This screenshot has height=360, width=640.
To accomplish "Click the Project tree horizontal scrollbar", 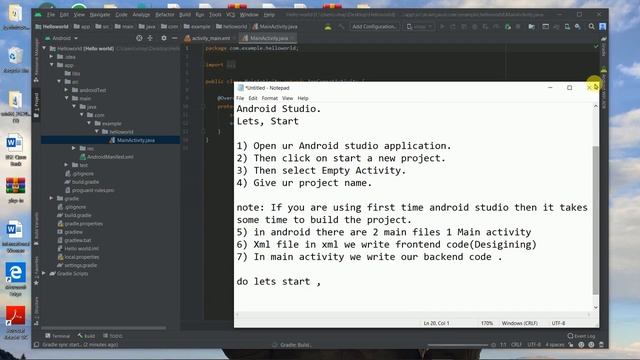I will (x=104, y=327).
